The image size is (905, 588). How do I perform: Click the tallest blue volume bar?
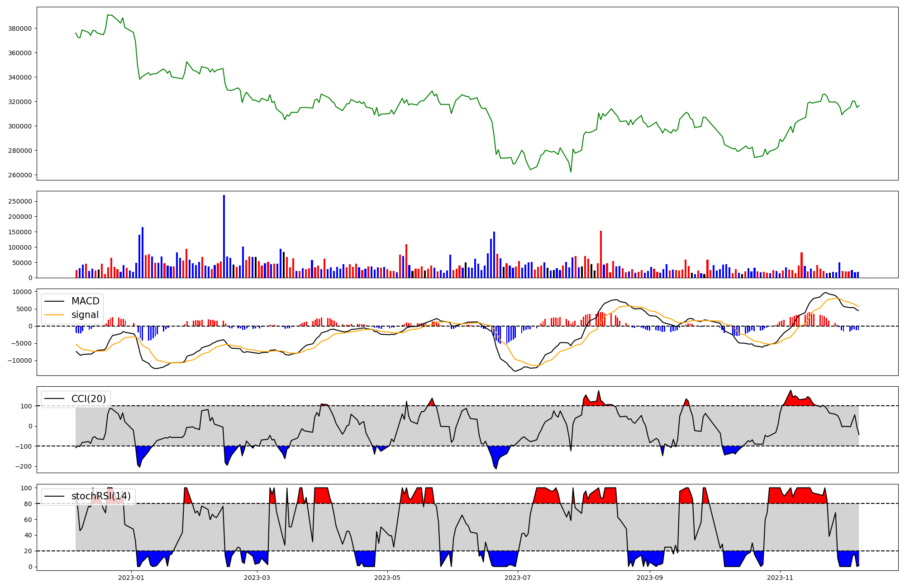224,236
